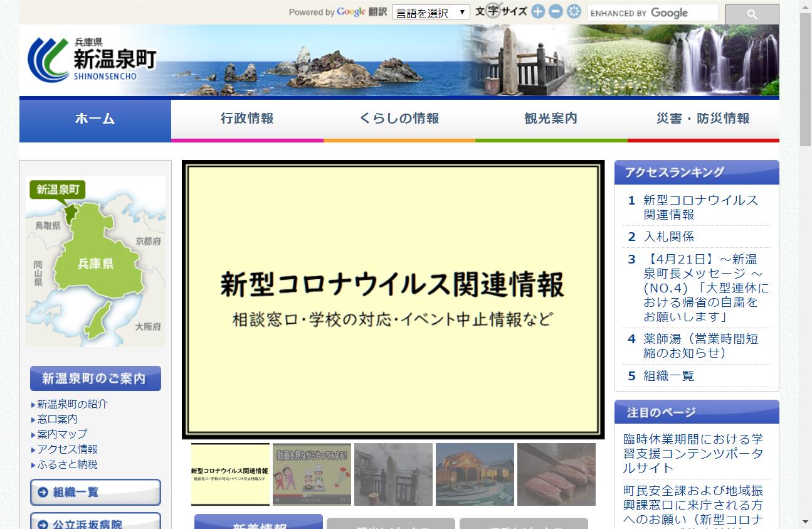Click the arrow icon on 組織一覧 button
The height and width of the screenshot is (529, 812).
point(42,492)
